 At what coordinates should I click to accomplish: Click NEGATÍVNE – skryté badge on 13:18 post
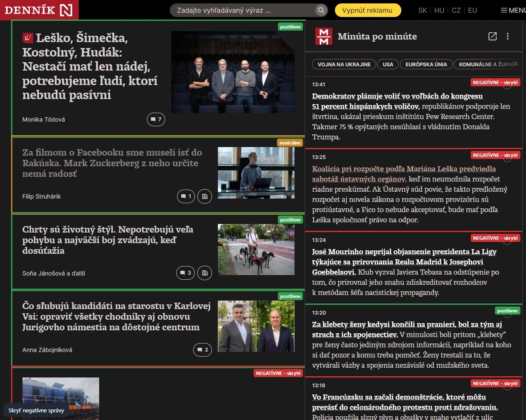(495, 383)
